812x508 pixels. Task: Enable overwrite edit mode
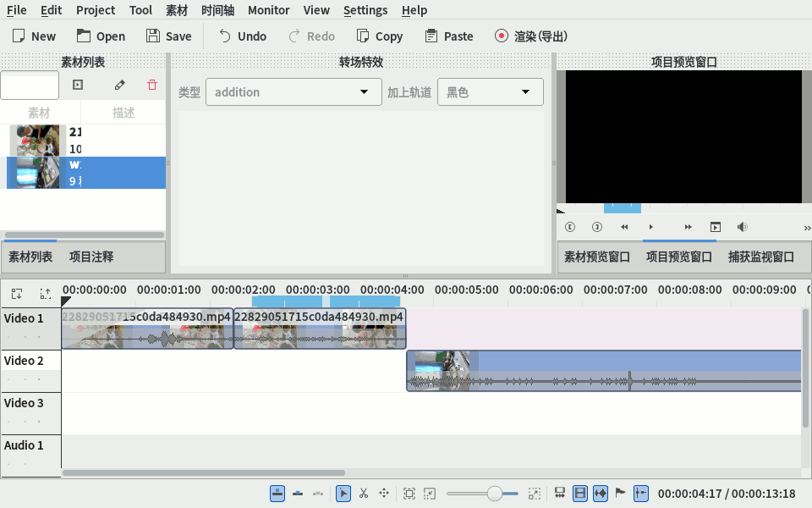[x=298, y=494]
